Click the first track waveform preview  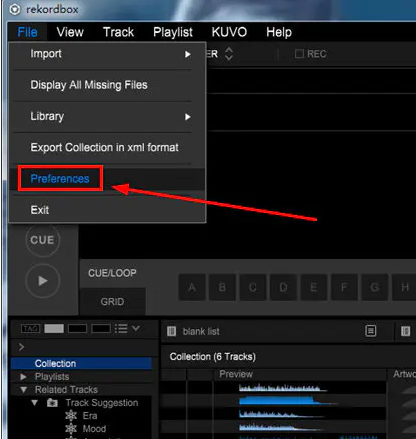(283, 388)
